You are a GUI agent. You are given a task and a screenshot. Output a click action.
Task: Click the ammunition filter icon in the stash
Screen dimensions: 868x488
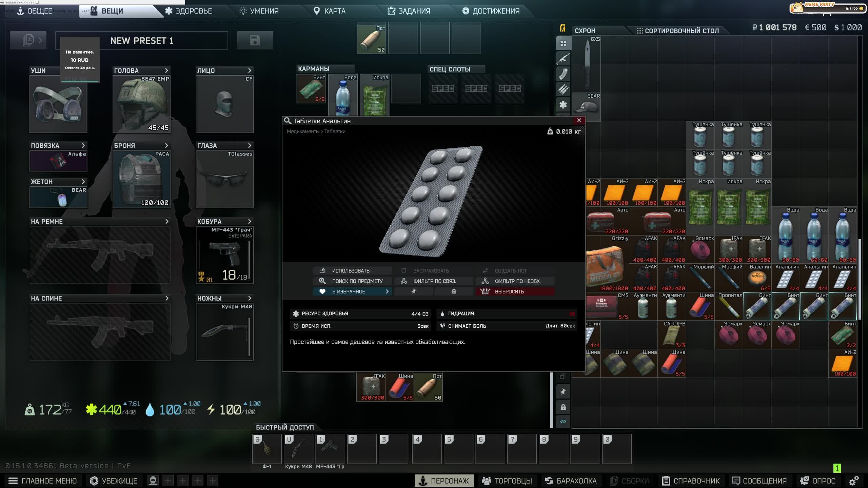(x=563, y=89)
